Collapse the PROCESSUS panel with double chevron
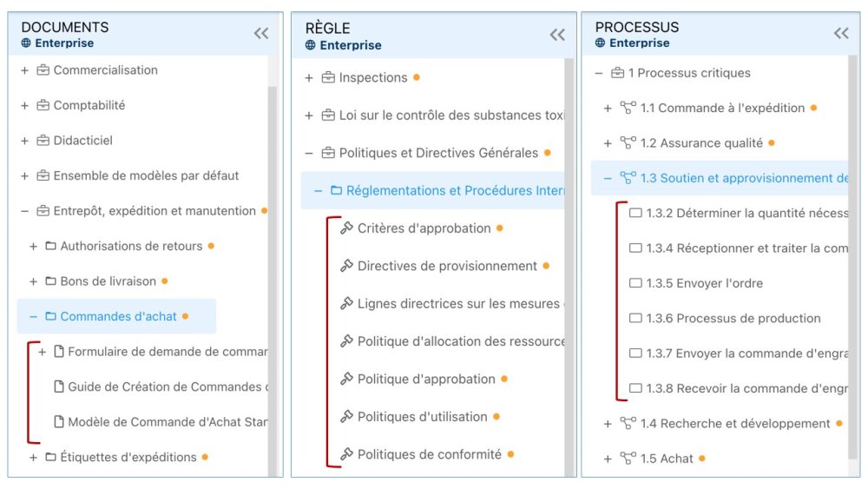Viewport: 868px width, 489px height. pos(841,34)
